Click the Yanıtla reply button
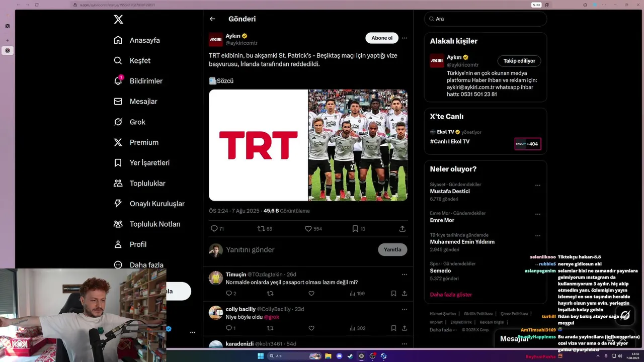Viewport: 644px width, 362px height. coord(392,250)
